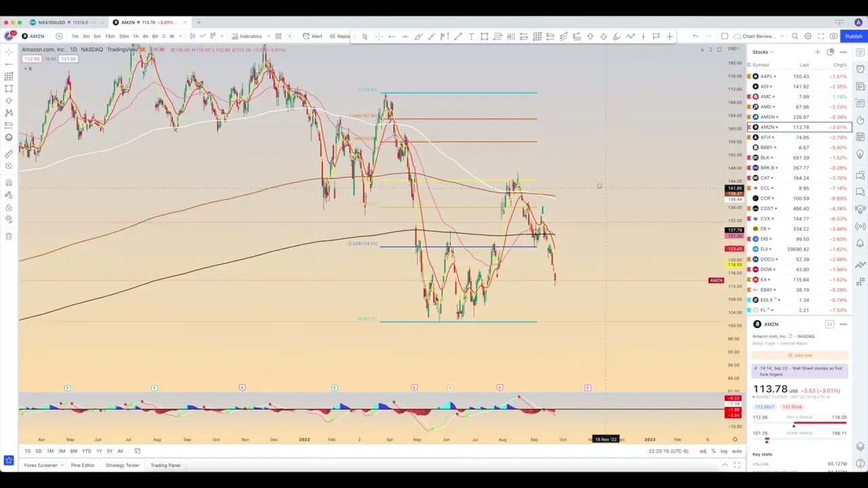Click the sell price box 112.00
868x488 pixels.
(31, 59)
